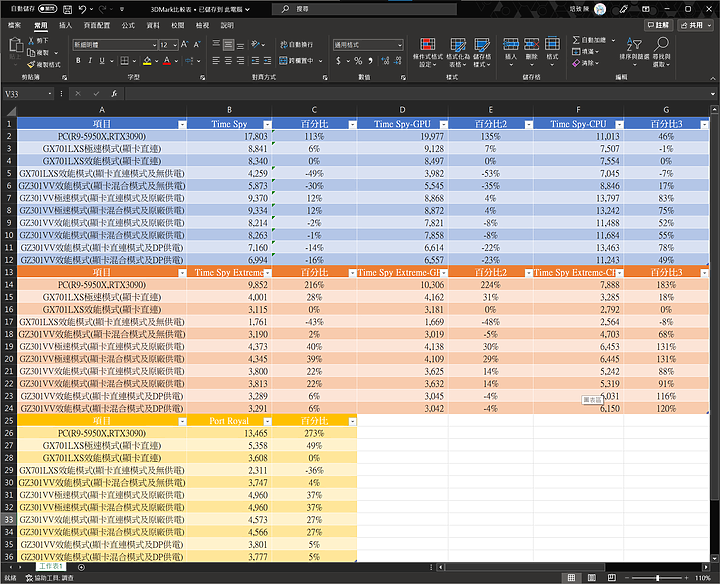Image resolution: width=720 pixels, height=584 pixels.
Task: Open the Home (常用) ribbon tab
Action: click(40, 25)
